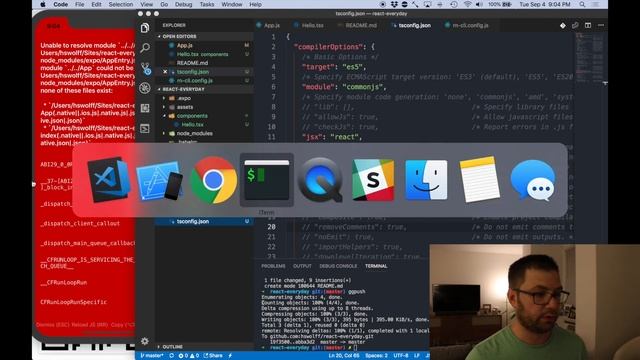Click the errors and warnings count in the status bar

189,356
